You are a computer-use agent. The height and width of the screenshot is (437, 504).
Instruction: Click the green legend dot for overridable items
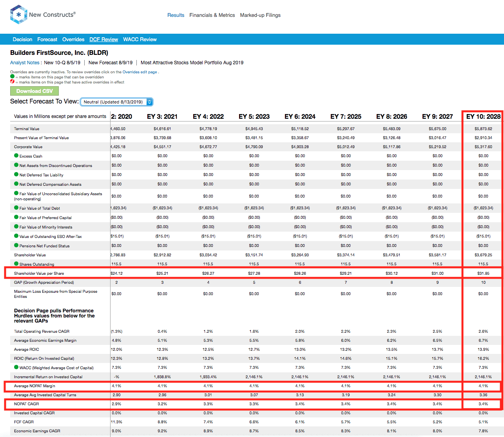[13, 77]
